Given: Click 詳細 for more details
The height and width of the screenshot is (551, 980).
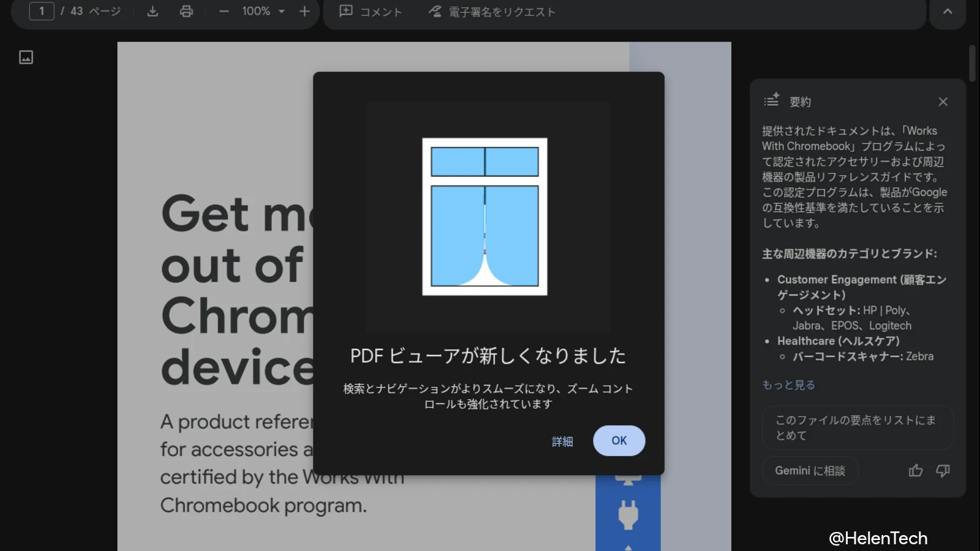Looking at the screenshot, I should point(562,441).
